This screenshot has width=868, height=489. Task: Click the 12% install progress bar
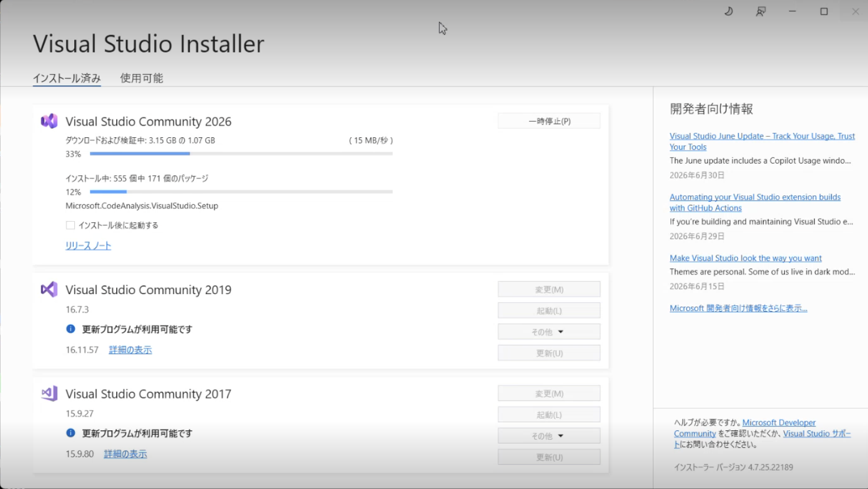[x=241, y=191]
